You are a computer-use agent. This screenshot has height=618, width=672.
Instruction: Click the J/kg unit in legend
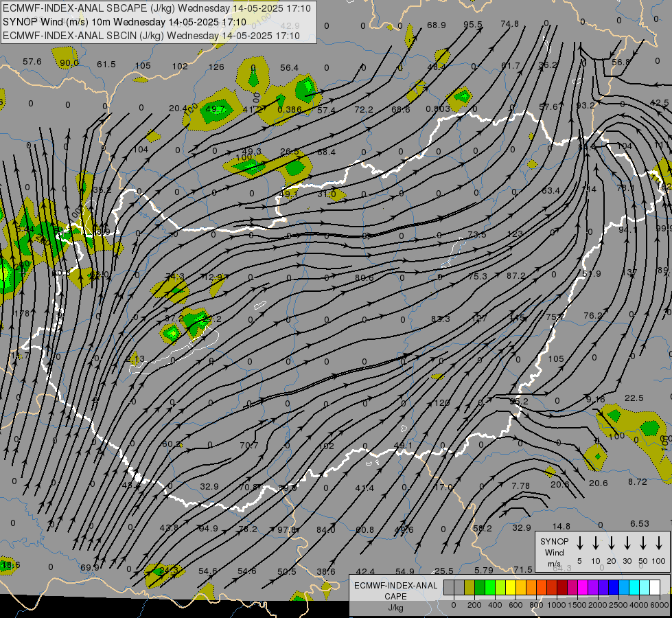click(x=395, y=608)
